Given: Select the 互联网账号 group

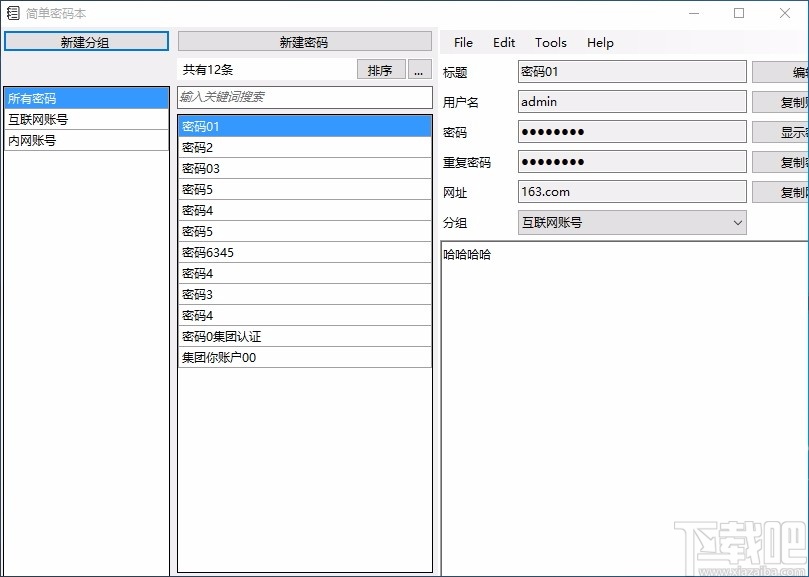Looking at the screenshot, I should [86, 118].
